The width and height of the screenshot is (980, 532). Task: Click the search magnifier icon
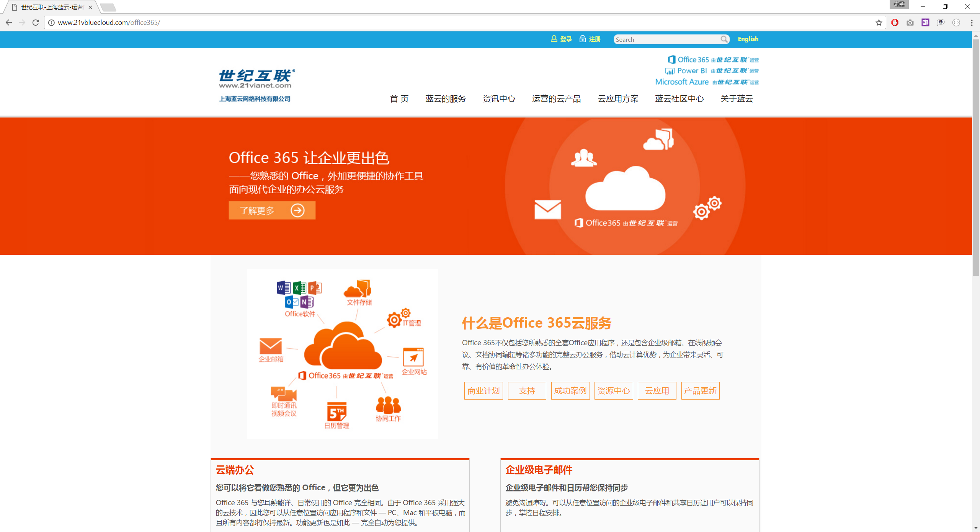click(724, 39)
